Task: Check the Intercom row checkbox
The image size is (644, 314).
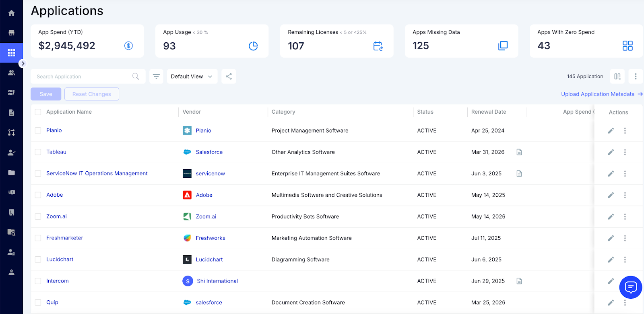Action: [38, 281]
